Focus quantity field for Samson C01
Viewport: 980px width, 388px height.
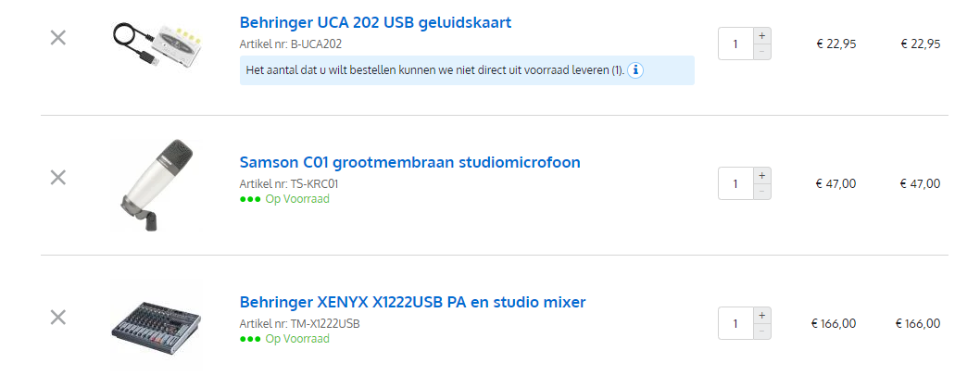pos(735,183)
